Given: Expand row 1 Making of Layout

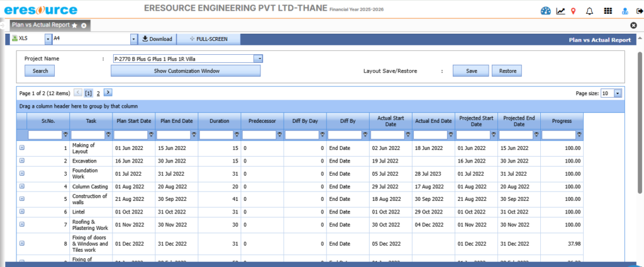Looking at the screenshot, I should (22, 147).
